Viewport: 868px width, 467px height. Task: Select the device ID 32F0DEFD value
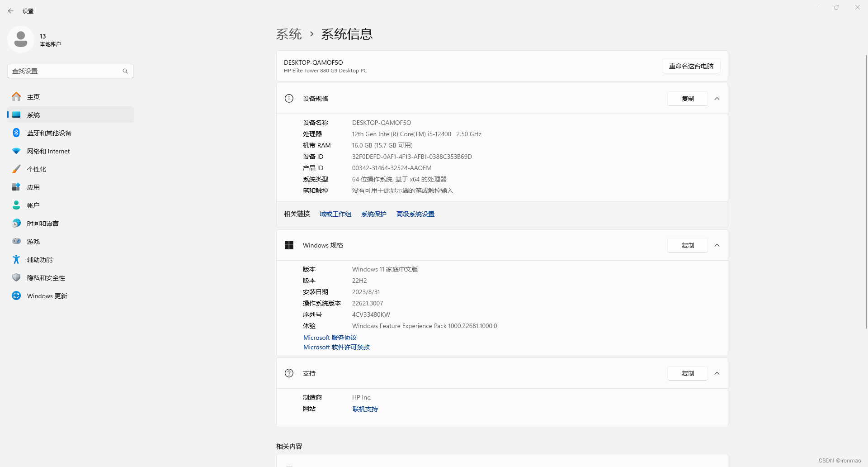pos(412,157)
